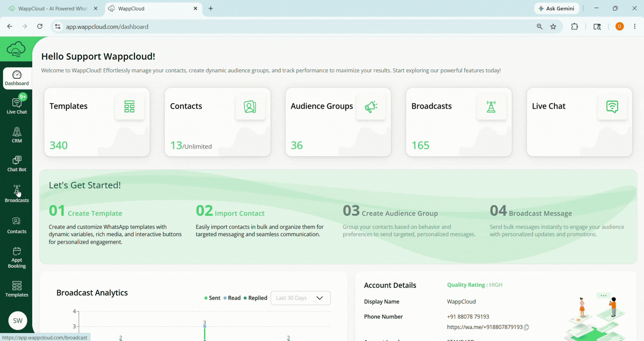This screenshot has height=341, width=644.
Task: Bookmark this page with the star
Action: click(x=553, y=26)
